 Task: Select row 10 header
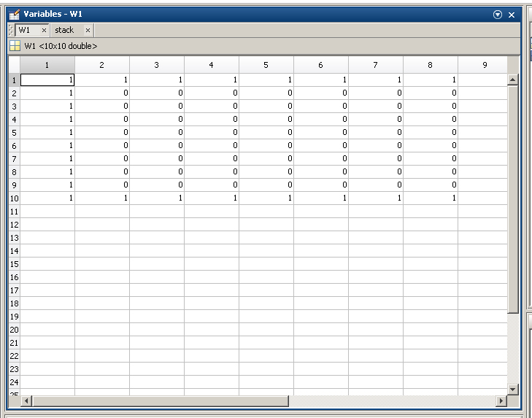(x=14, y=198)
